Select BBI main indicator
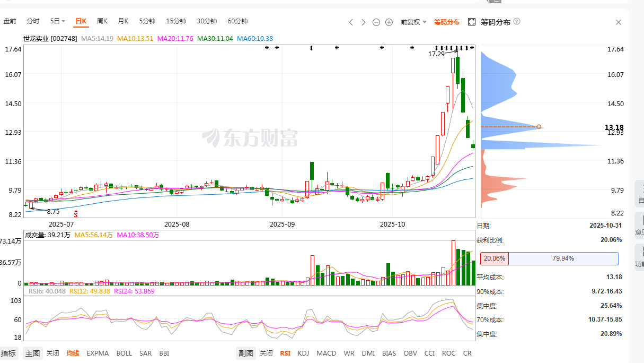The width and height of the screenshot is (644, 363). pyautogui.click(x=164, y=353)
